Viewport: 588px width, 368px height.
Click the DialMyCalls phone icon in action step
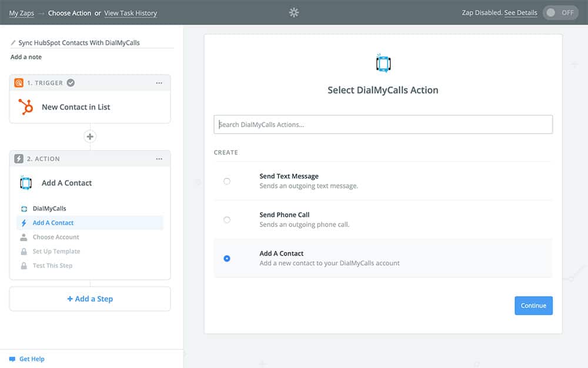click(26, 183)
